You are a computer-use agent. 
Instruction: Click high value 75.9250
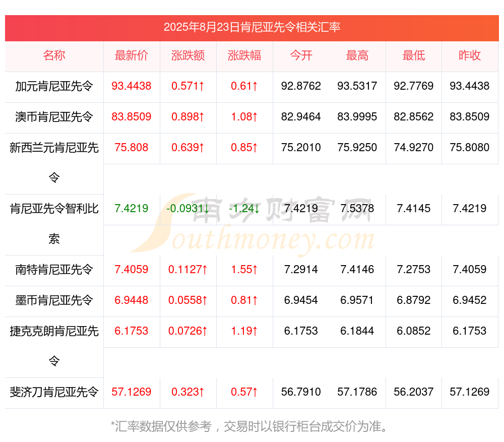pos(357,147)
